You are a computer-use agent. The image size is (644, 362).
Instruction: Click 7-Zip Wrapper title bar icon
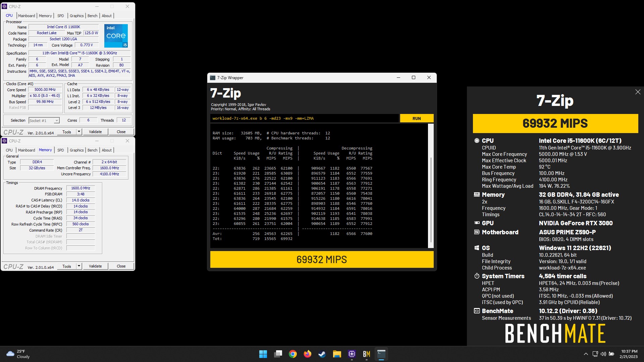pyautogui.click(x=213, y=78)
